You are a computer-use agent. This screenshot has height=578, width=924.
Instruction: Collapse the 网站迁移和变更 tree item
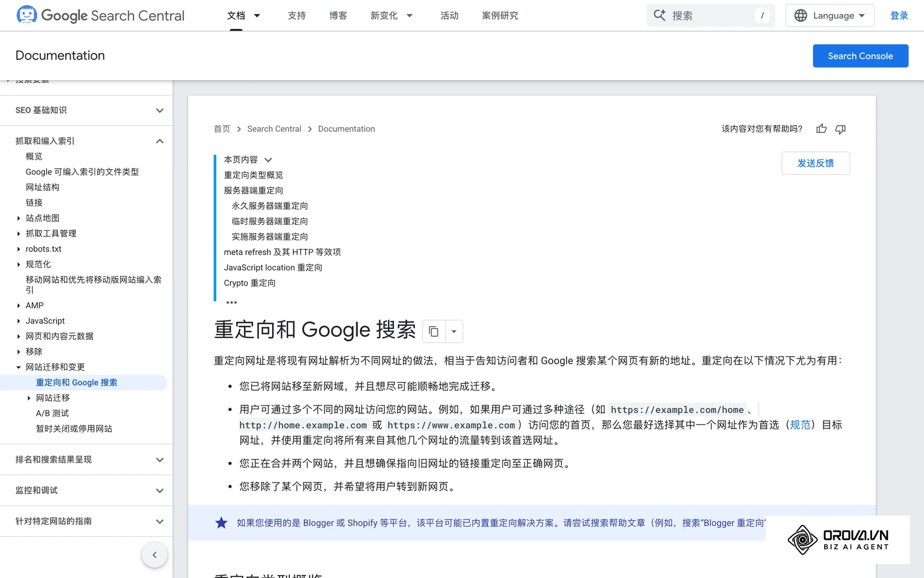[18, 367]
